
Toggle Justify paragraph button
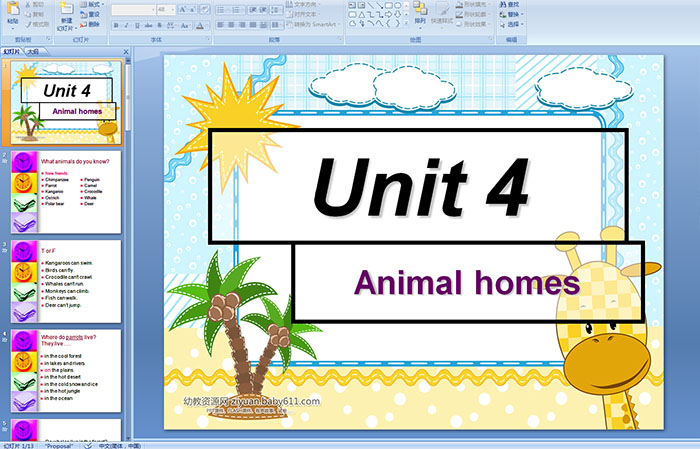253,25
